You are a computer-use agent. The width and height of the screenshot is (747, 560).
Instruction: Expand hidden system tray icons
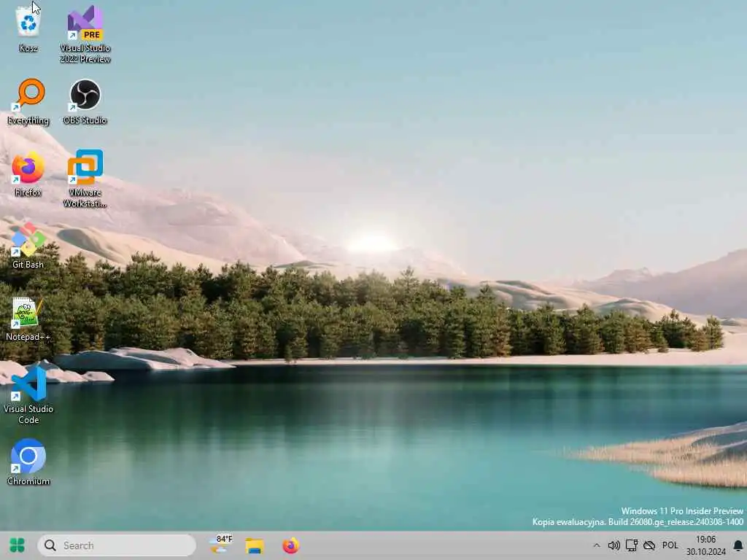[597, 545]
